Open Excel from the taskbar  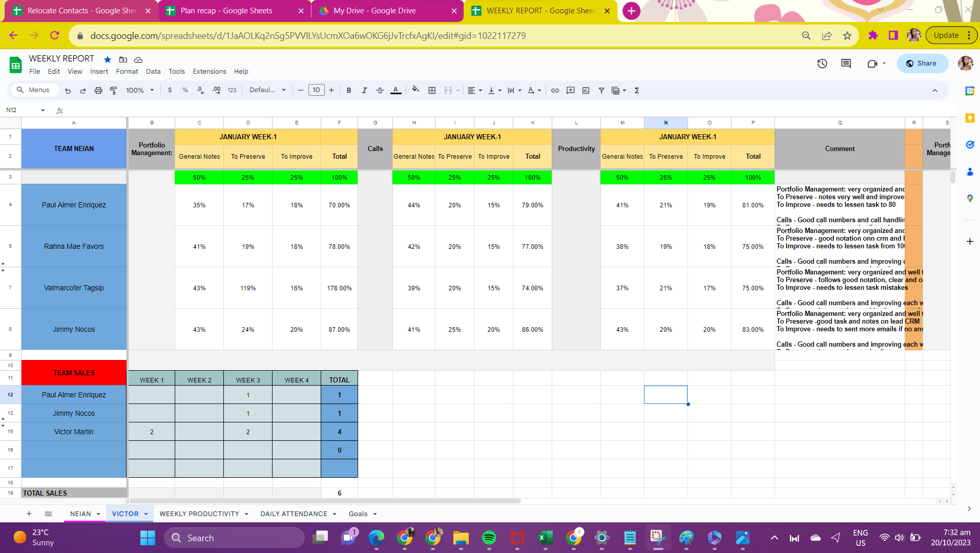click(545, 538)
